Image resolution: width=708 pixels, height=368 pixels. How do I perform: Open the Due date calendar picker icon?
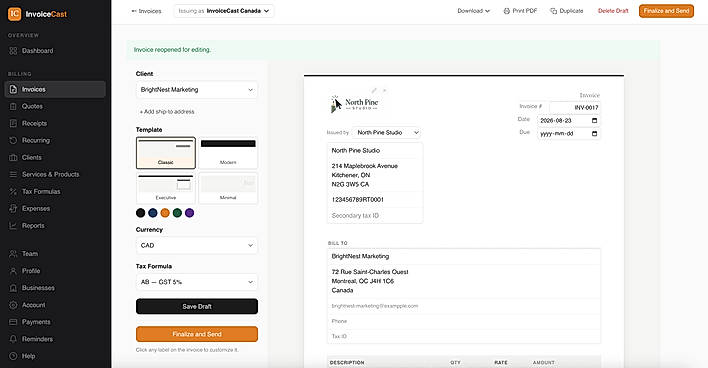tap(594, 134)
